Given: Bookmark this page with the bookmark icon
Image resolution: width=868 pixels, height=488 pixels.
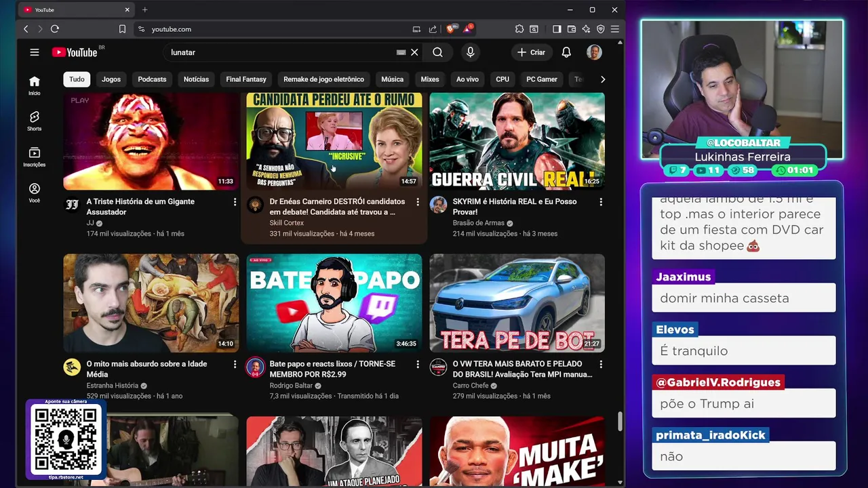Looking at the screenshot, I should (x=122, y=29).
